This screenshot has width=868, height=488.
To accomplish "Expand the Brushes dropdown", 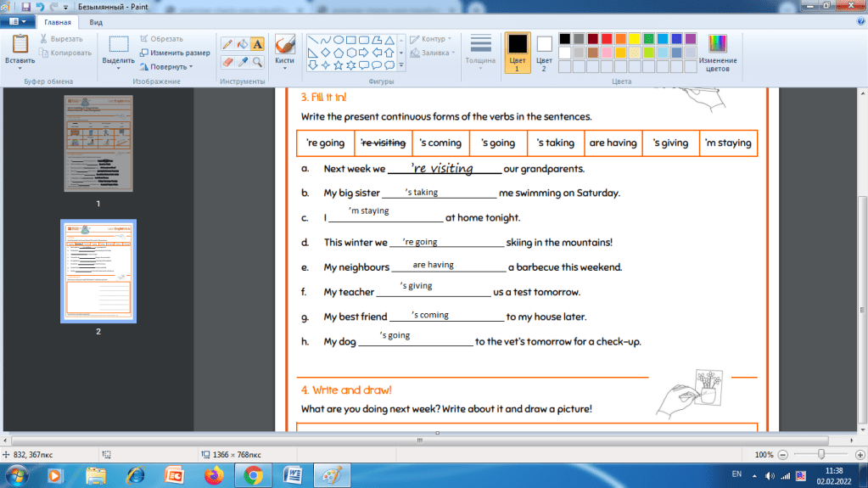I will tap(285, 66).
